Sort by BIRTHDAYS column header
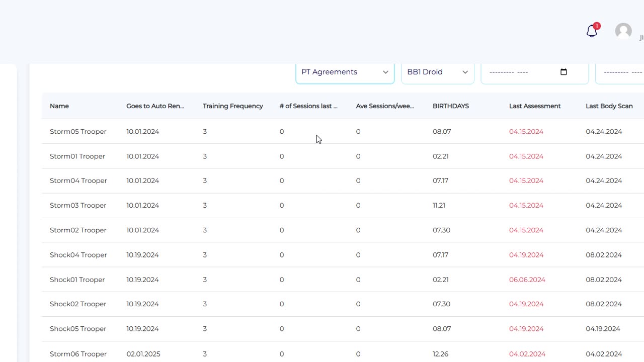This screenshot has width=644, height=362. (451, 106)
